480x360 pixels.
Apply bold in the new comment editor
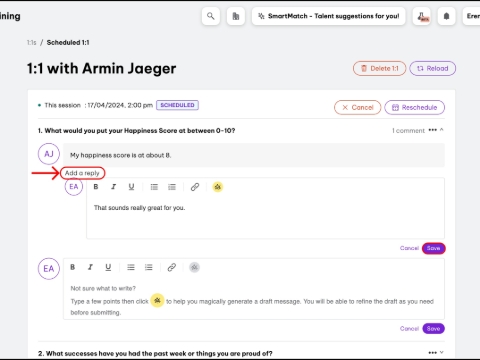(73, 267)
